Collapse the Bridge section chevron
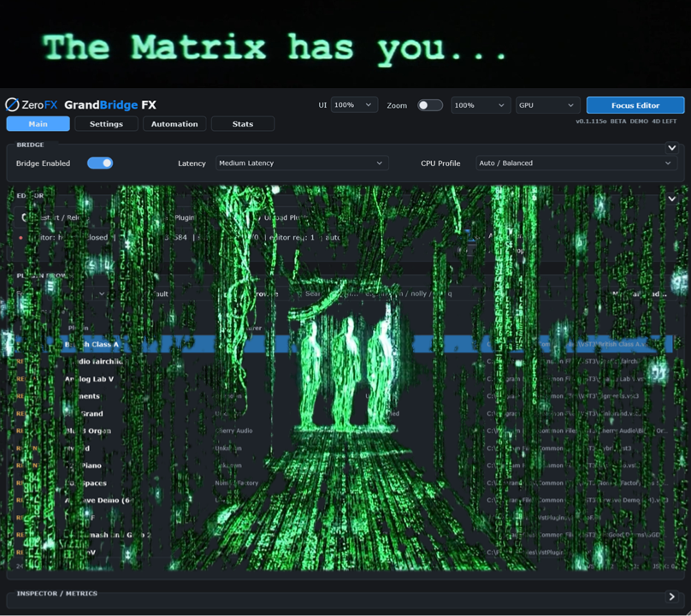This screenshot has height=616, width=691. [671, 148]
